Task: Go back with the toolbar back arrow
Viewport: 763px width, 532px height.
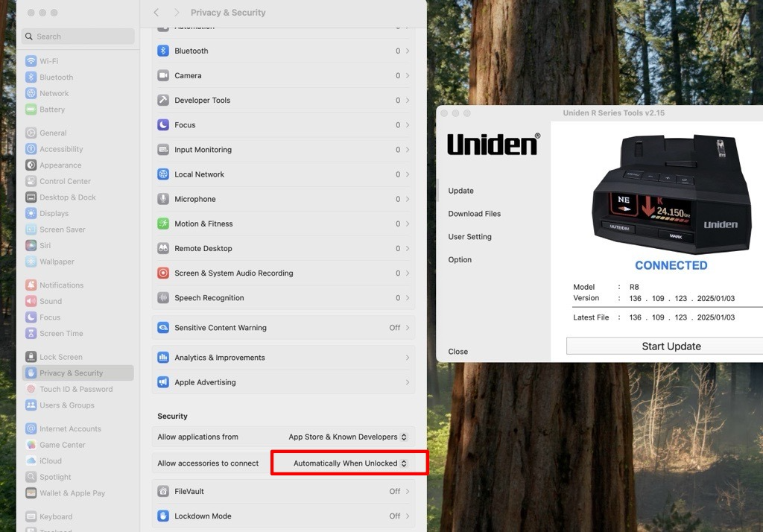Action: coord(156,12)
